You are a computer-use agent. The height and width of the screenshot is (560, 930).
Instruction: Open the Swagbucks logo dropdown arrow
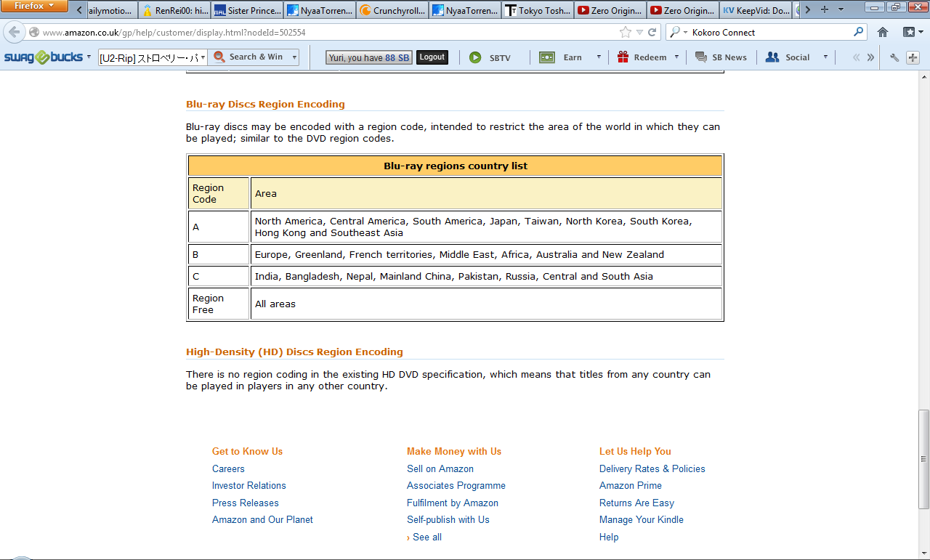(89, 57)
